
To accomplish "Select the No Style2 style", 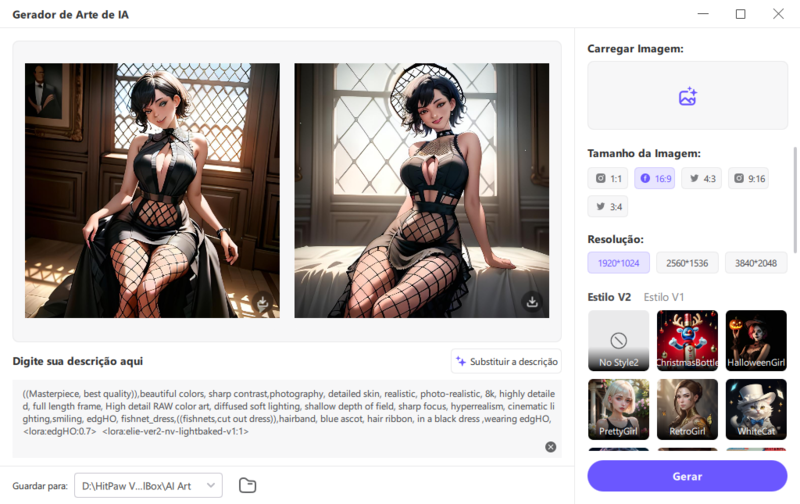I will pos(618,340).
